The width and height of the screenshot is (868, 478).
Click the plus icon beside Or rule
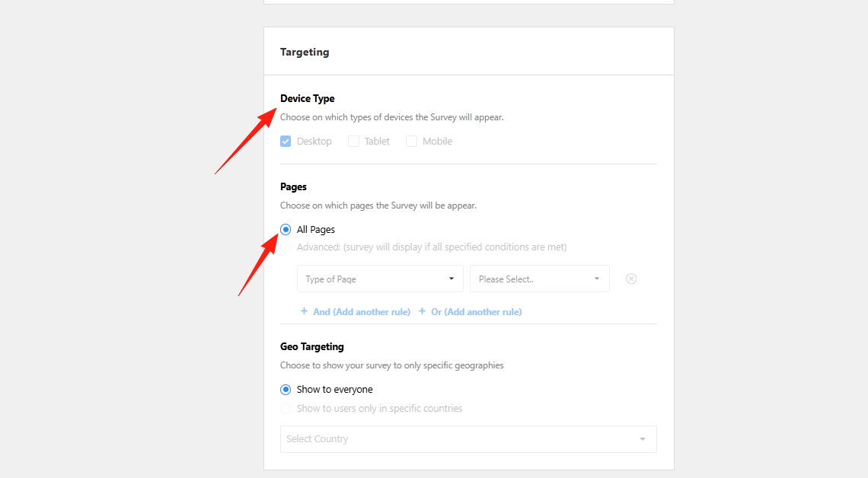(x=422, y=311)
